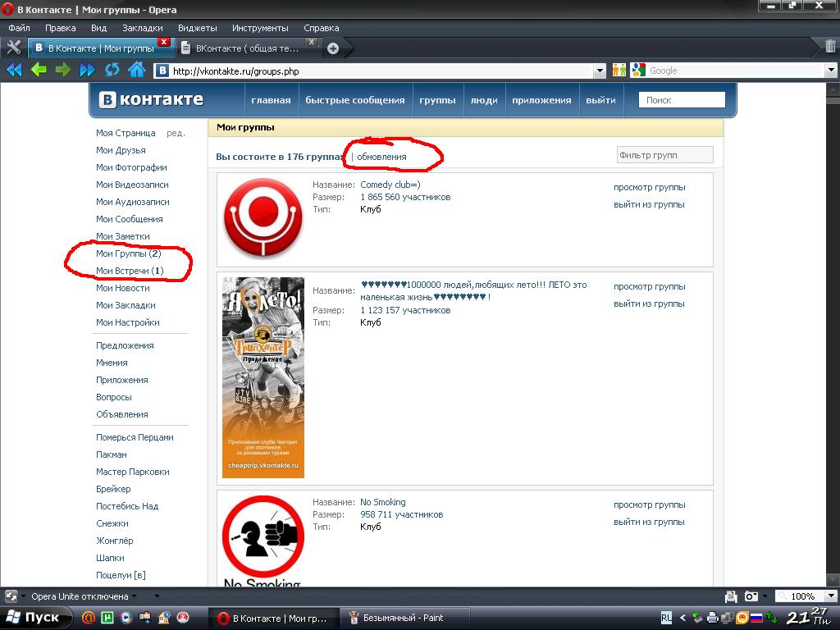
Task: Click the printer icon in system tray
Action: click(713, 618)
